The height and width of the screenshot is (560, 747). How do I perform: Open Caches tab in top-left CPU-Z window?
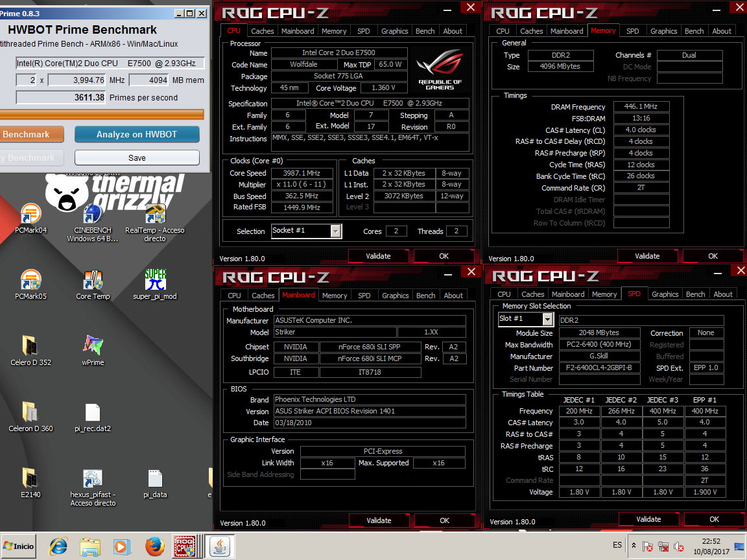(263, 31)
